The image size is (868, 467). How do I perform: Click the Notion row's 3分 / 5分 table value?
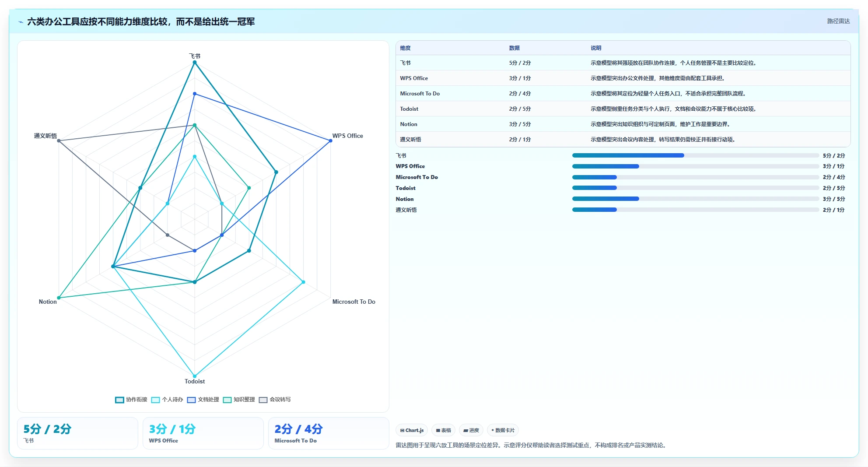tap(520, 124)
